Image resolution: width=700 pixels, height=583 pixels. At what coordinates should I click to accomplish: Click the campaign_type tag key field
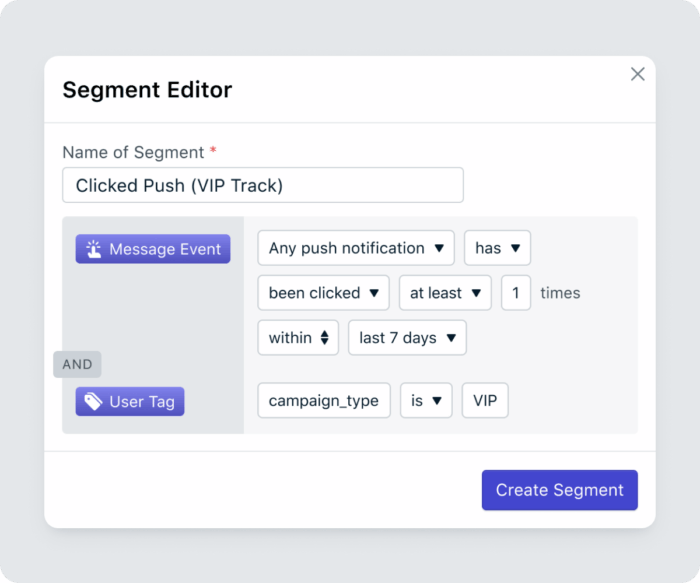pyautogui.click(x=324, y=401)
